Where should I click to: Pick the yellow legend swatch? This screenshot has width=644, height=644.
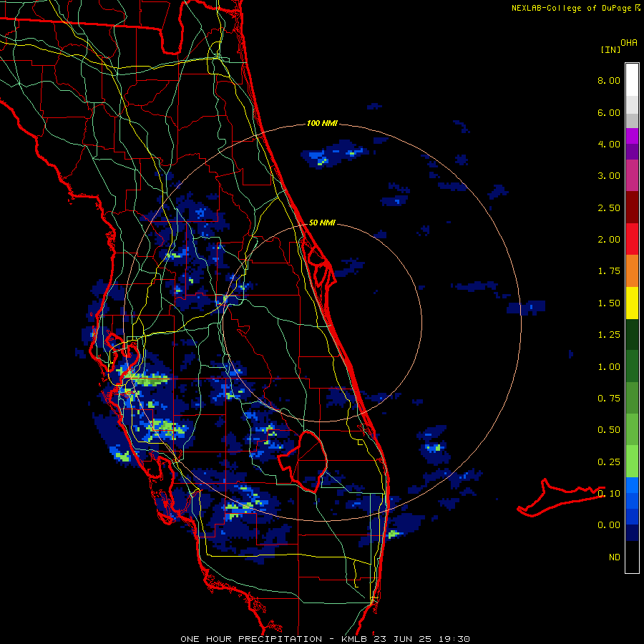tap(632, 303)
